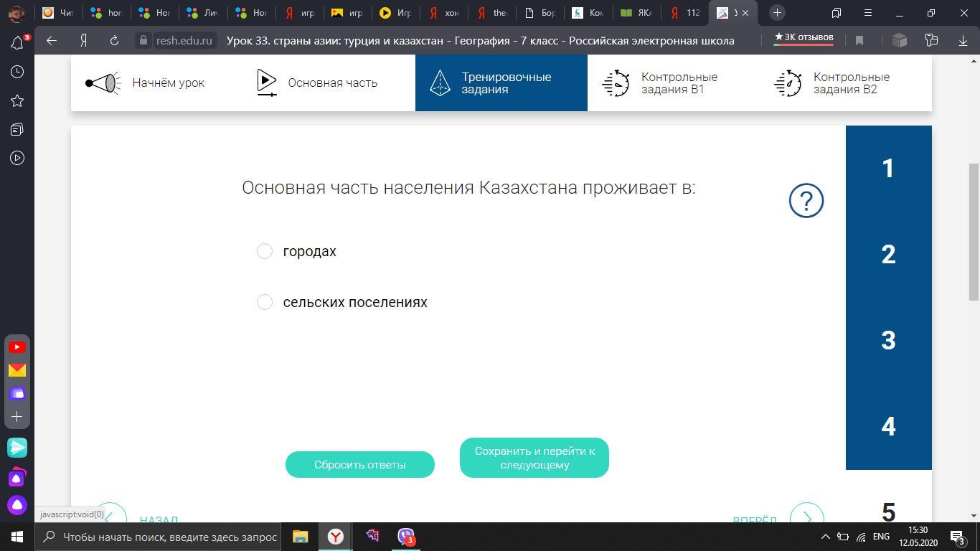This screenshot has height=551, width=980.
Task: Switch to the "the" browser tab
Action: 491,13
